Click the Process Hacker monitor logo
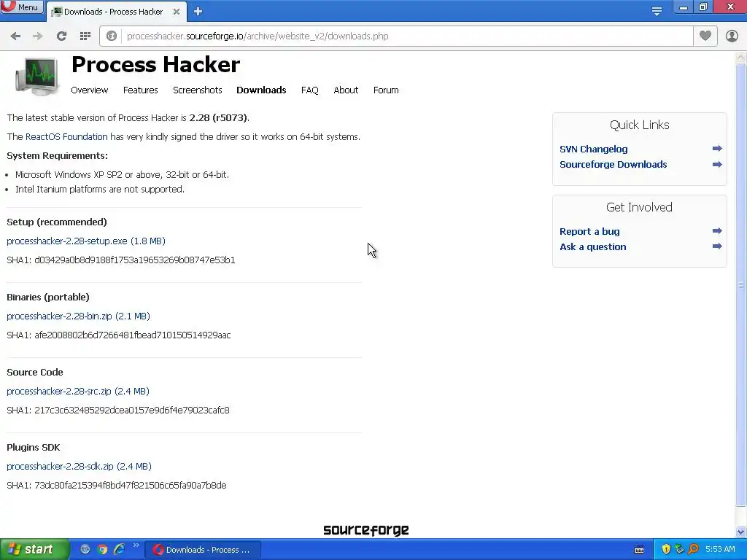The width and height of the screenshot is (747, 560). click(x=37, y=77)
